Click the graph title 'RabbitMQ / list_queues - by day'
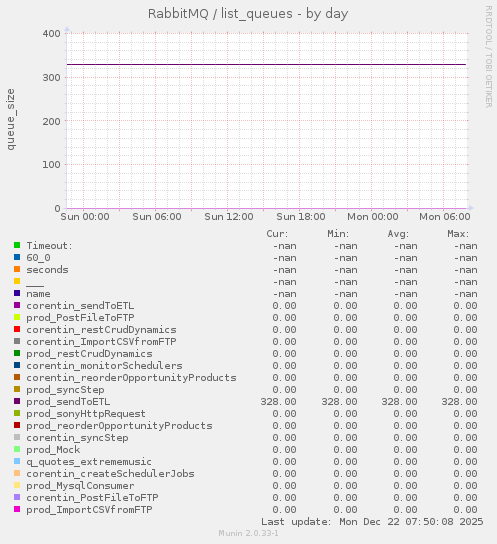This screenshot has width=497, height=544. pyautogui.click(x=248, y=14)
